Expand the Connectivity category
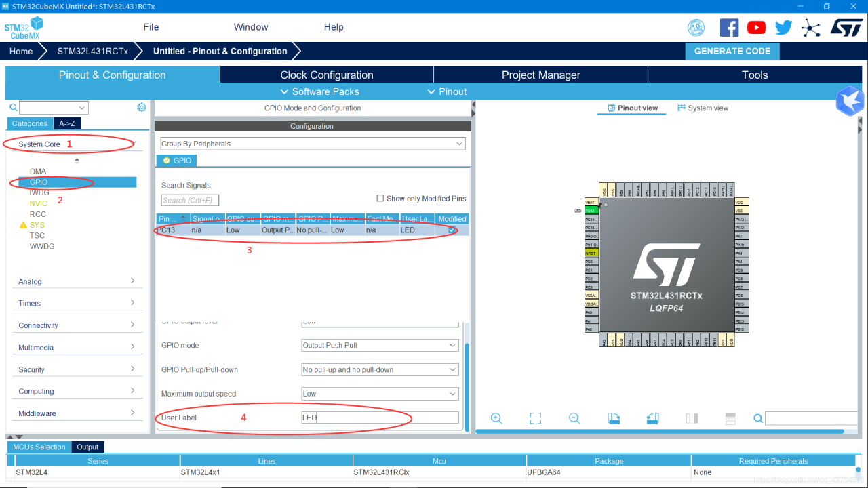The width and height of the screenshot is (868, 488). pyautogui.click(x=77, y=325)
